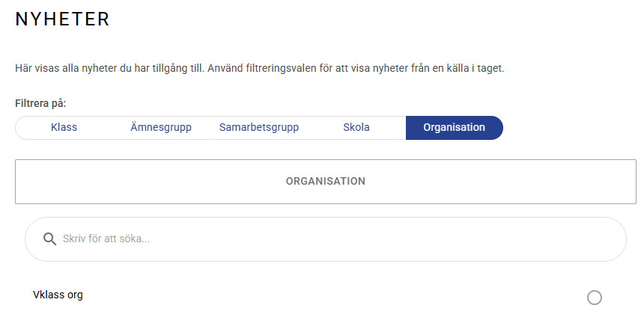Click the ORGANISATION heading text
The height and width of the screenshot is (329, 644).
tap(326, 181)
